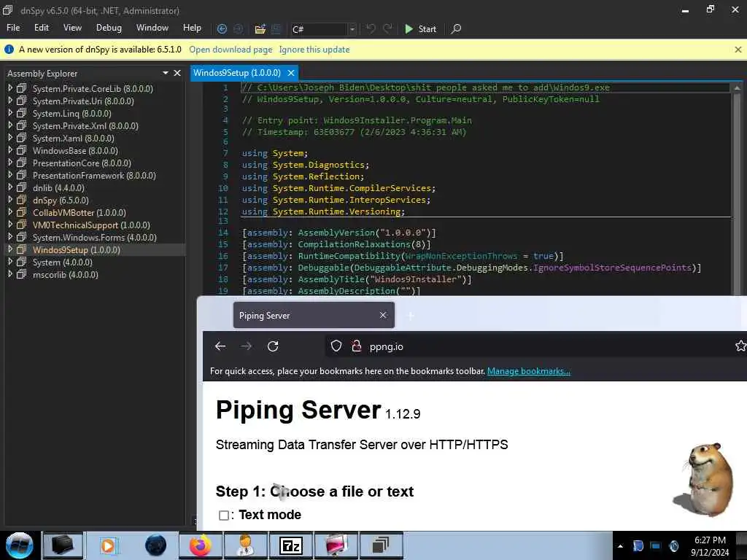Click the code editor vertical scrollbar

[x=737, y=190]
